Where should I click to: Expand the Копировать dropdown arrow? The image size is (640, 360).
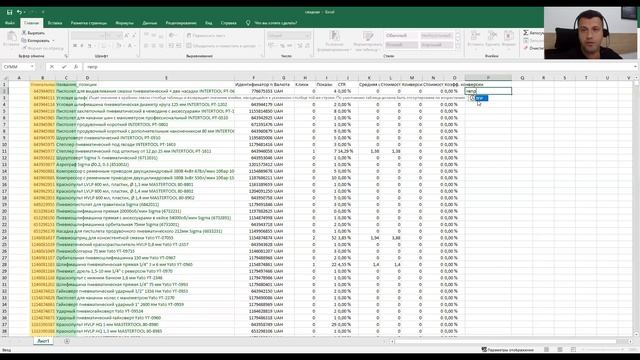pyautogui.click(x=53, y=40)
